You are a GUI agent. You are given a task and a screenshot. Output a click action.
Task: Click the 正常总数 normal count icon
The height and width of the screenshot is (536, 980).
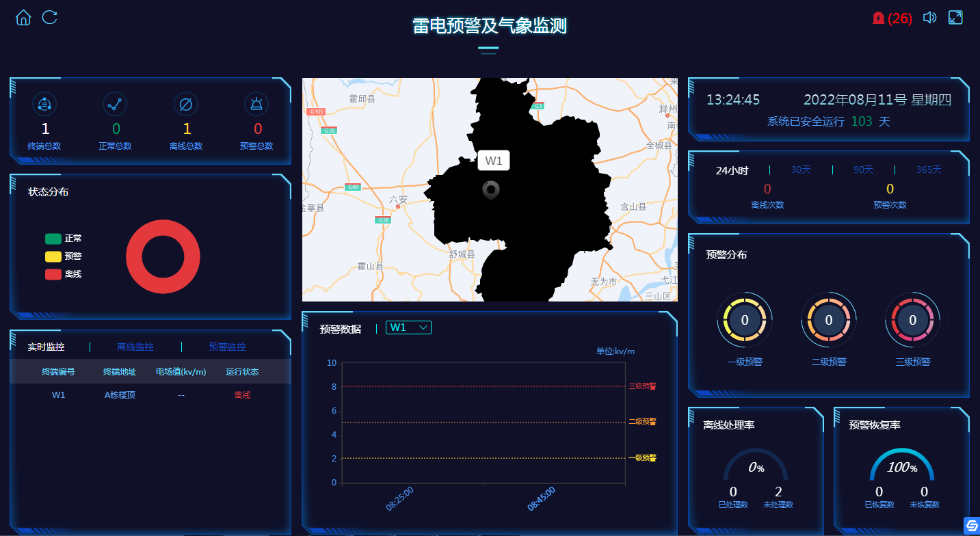(x=115, y=104)
